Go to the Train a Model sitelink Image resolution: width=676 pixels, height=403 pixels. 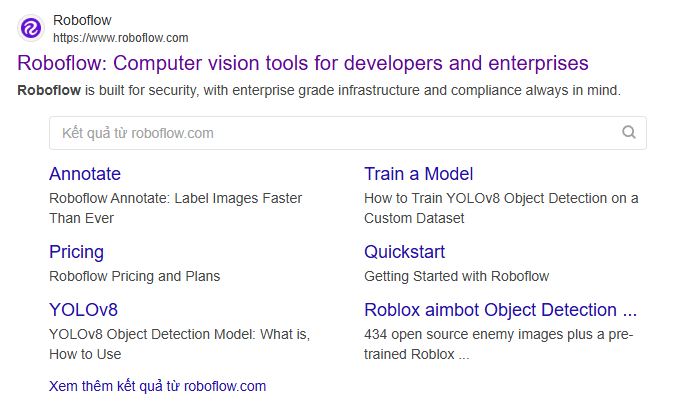tap(418, 174)
